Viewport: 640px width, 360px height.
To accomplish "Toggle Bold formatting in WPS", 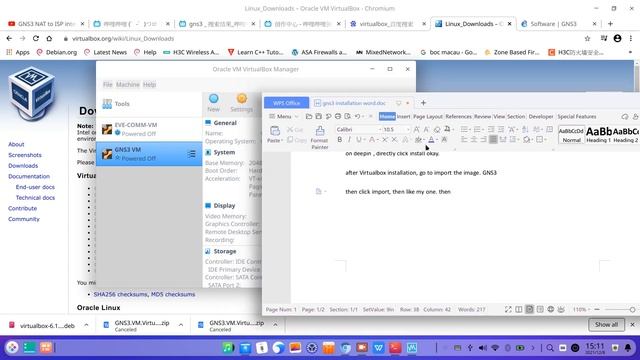I will tap(340, 140).
